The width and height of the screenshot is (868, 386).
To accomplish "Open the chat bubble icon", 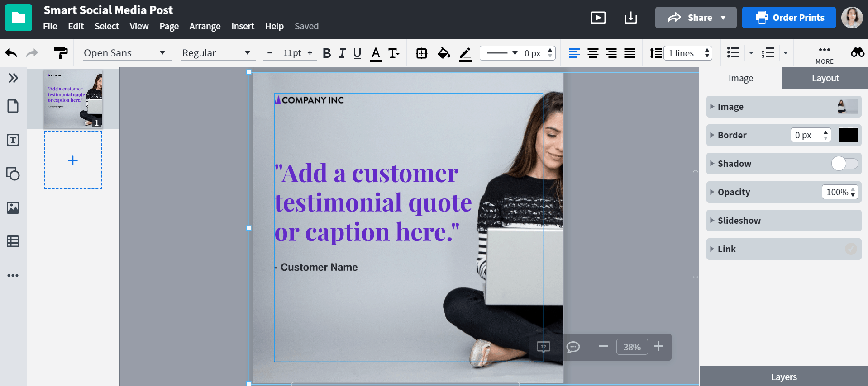I will tap(573, 347).
